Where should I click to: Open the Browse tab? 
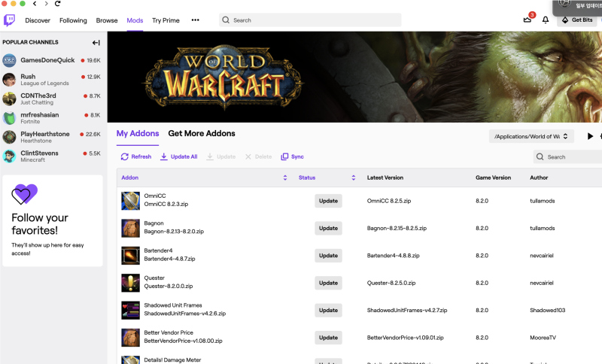pyautogui.click(x=107, y=20)
